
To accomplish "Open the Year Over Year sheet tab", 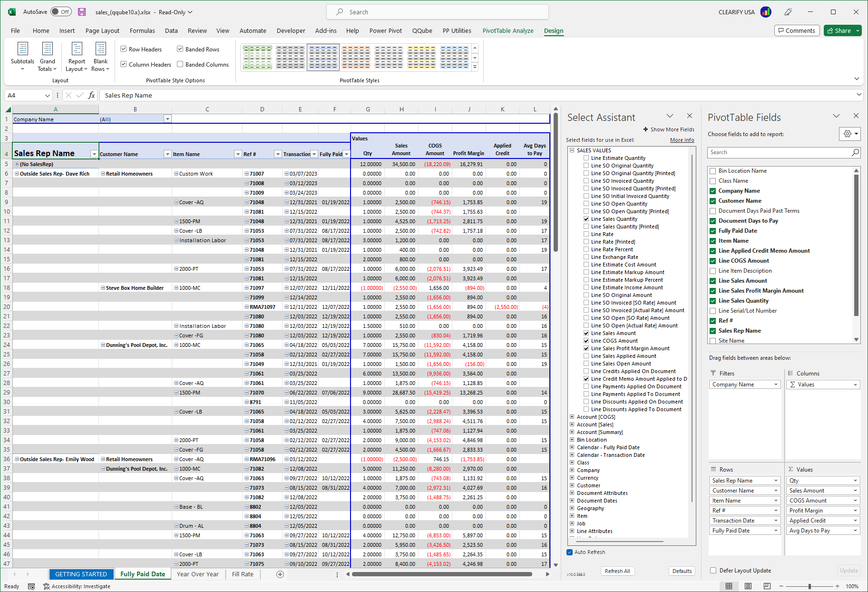I will point(197,574).
